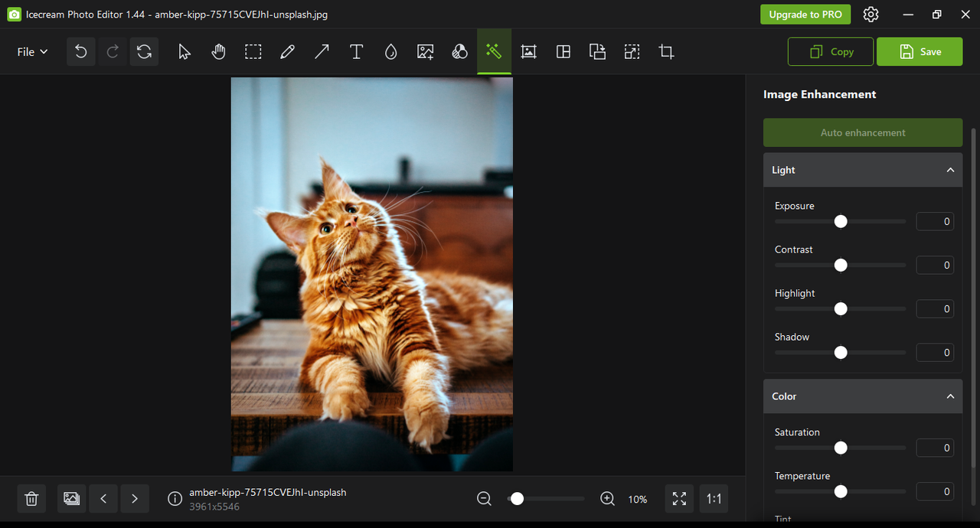Redo the undone edit

pos(113,51)
